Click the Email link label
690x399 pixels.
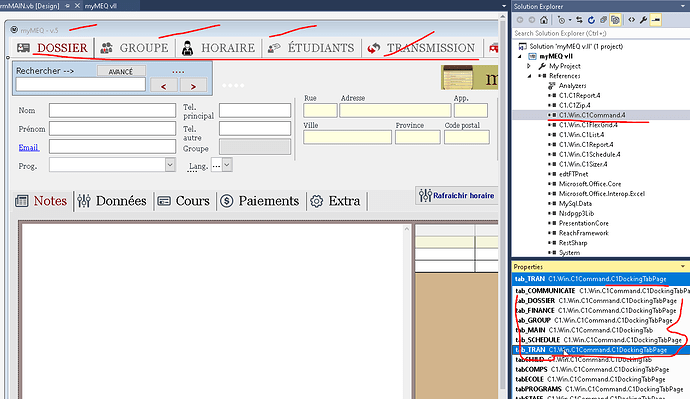29,147
